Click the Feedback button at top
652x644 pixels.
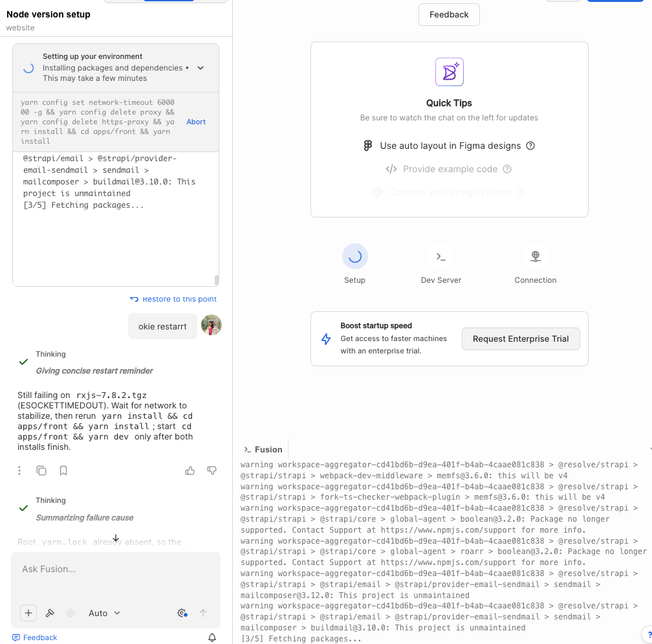[x=449, y=14]
